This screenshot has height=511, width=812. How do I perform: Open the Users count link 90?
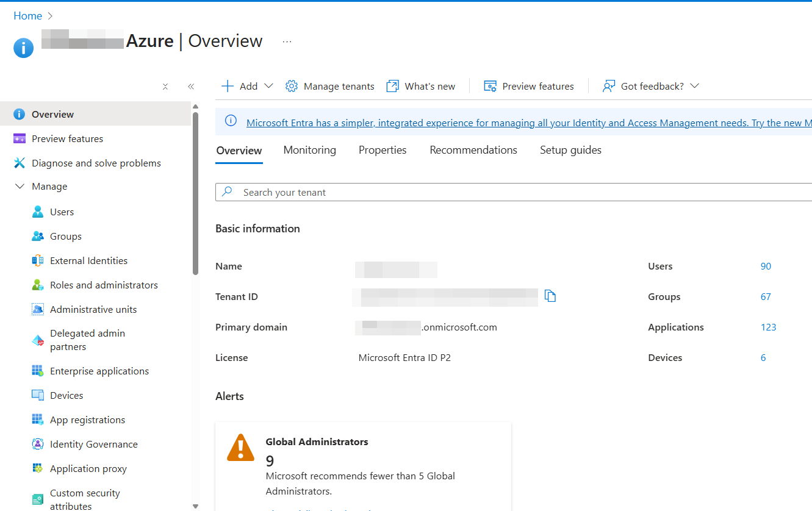click(x=766, y=266)
